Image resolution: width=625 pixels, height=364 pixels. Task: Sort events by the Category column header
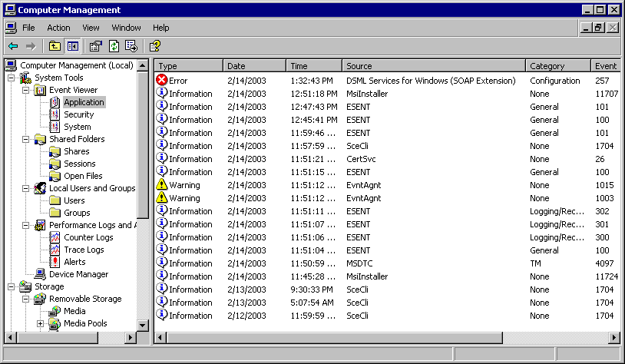tap(558, 66)
